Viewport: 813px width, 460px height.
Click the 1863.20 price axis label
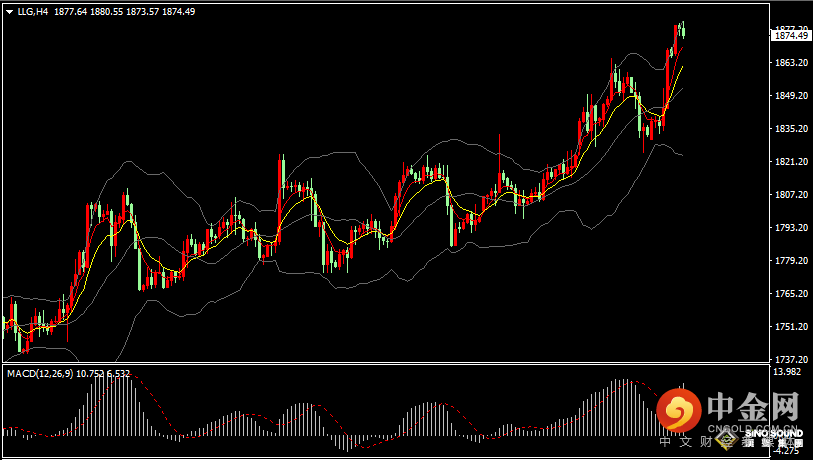tap(790, 63)
